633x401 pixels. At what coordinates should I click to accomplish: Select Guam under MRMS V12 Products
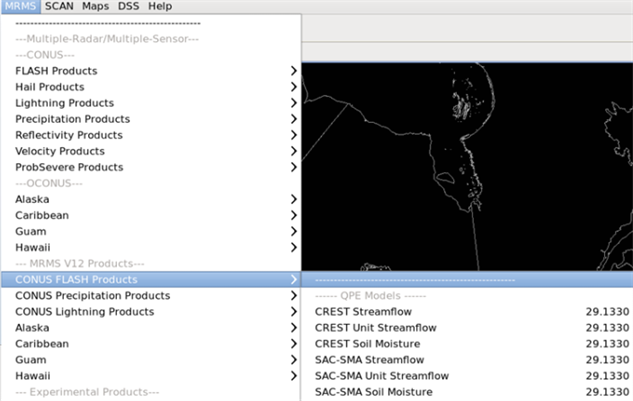(x=151, y=360)
